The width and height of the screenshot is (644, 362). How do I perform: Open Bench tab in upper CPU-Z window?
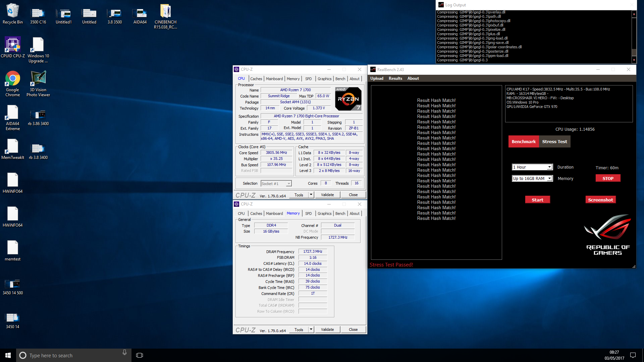click(340, 79)
